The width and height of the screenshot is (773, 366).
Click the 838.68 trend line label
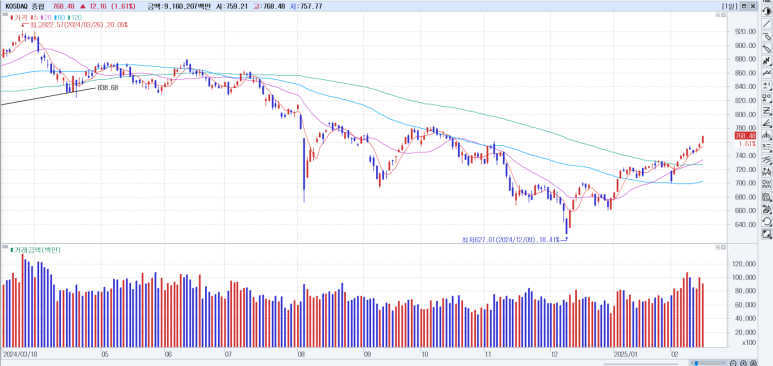(x=108, y=88)
